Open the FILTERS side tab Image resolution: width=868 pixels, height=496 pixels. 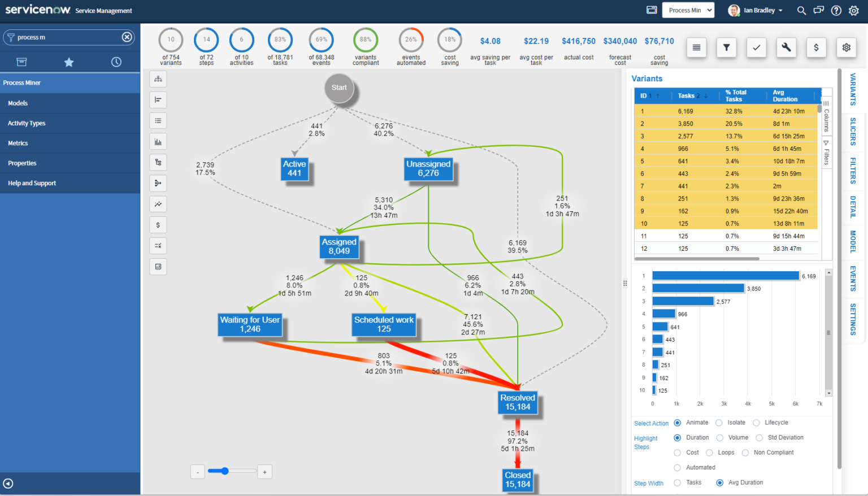pyautogui.click(x=853, y=171)
